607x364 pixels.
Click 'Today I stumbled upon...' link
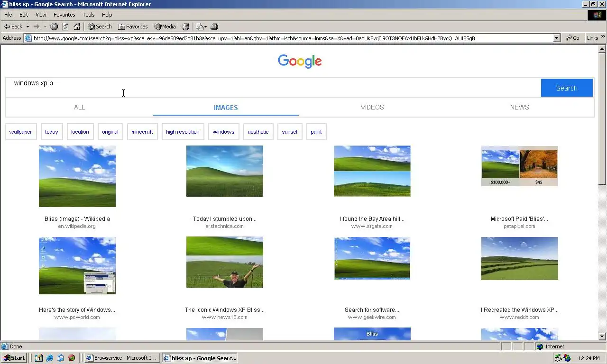click(225, 219)
